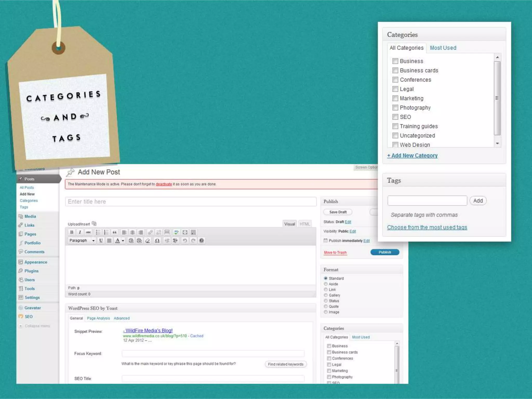
Task: Open editor help question mark icon
Action: click(x=201, y=241)
